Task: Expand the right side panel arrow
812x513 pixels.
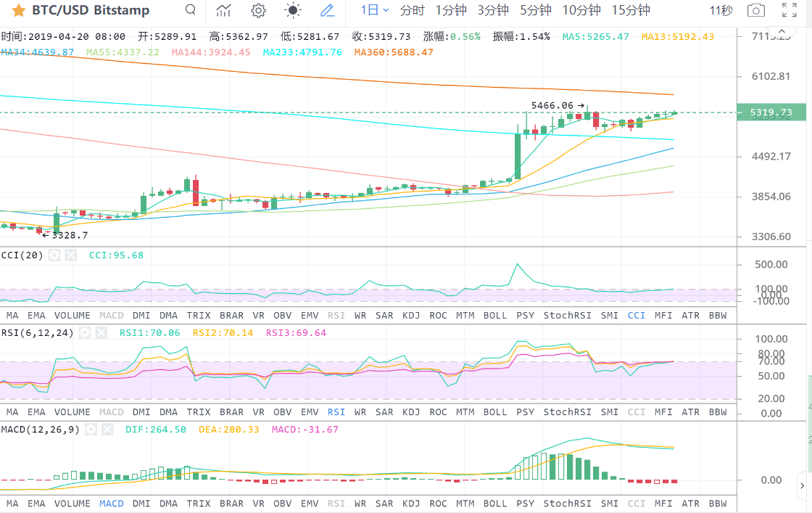Action: click(x=803, y=485)
